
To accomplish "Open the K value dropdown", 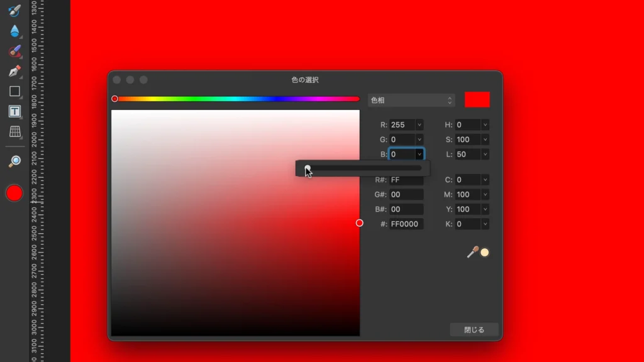I will (484, 224).
